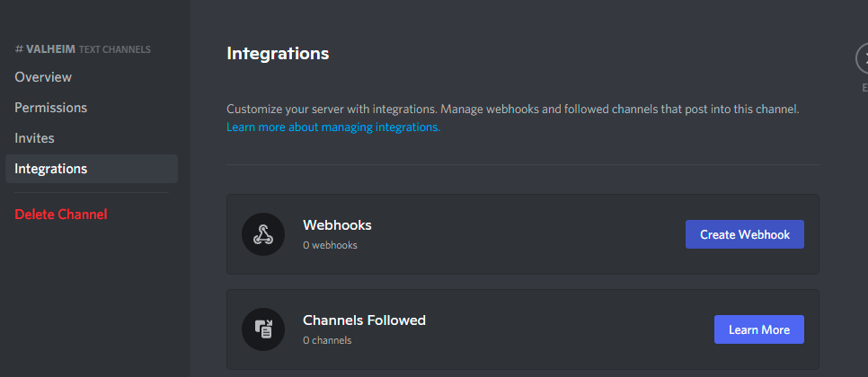
Task: Open the Overview settings section
Action: tap(43, 77)
